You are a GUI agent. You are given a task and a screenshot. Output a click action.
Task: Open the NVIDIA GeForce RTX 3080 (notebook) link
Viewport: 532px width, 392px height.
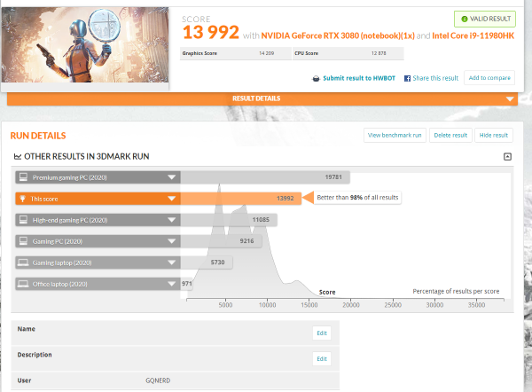point(338,35)
